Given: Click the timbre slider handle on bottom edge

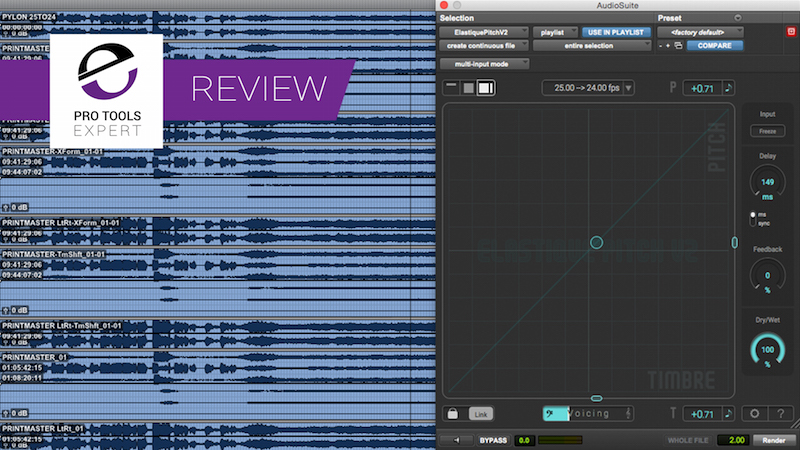Looking at the screenshot, I should click(596, 398).
